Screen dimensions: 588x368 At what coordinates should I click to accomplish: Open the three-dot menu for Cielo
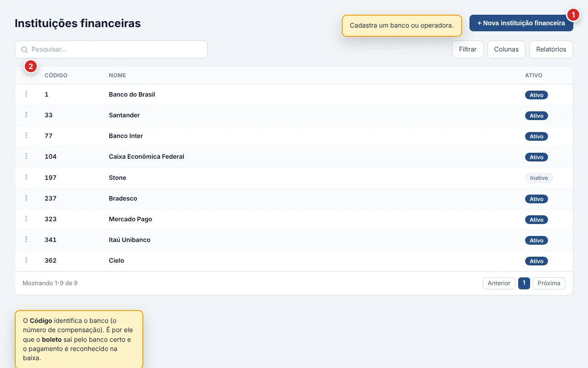click(x=26, y=260)
